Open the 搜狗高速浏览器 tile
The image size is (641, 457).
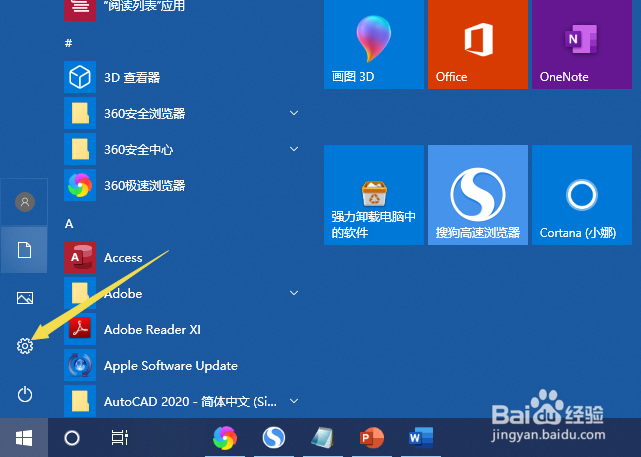(478, 195)
